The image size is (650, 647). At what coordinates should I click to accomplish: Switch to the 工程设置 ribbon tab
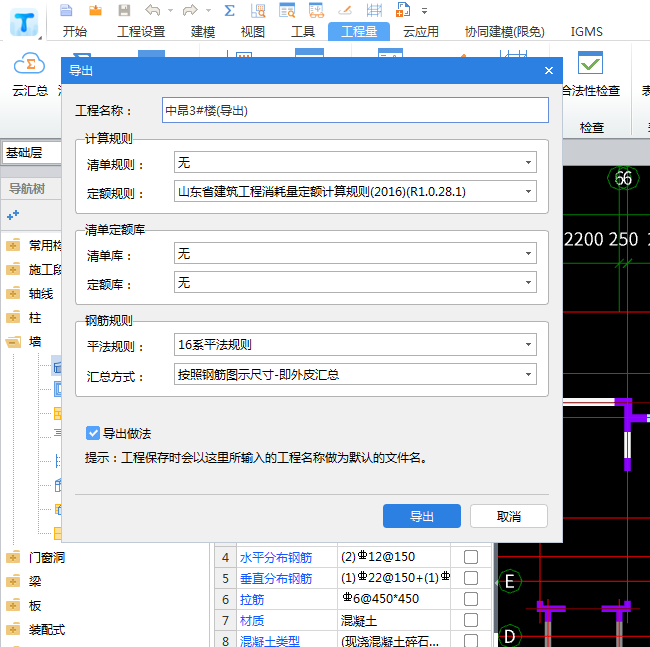pos(141,32)
